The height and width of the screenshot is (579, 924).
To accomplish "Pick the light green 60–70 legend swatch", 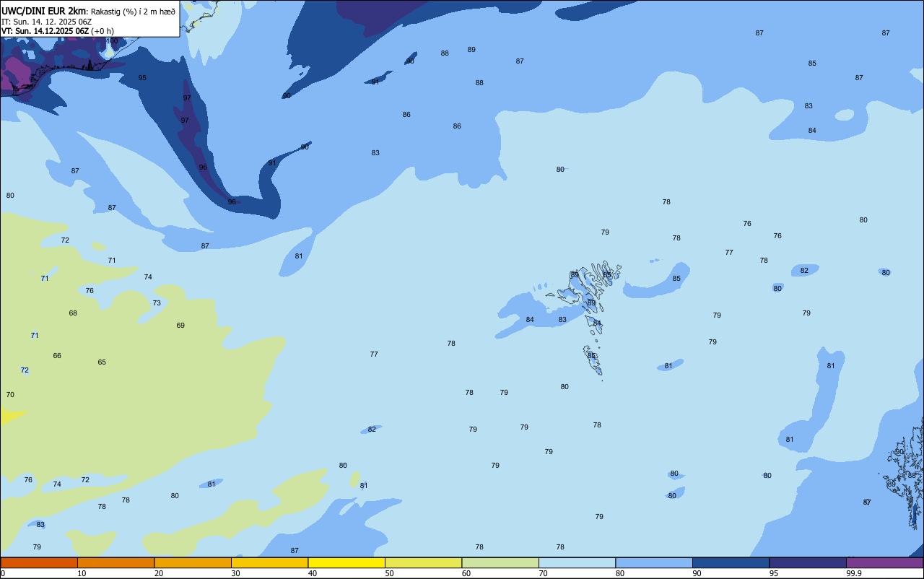I will tap(500, 562).
